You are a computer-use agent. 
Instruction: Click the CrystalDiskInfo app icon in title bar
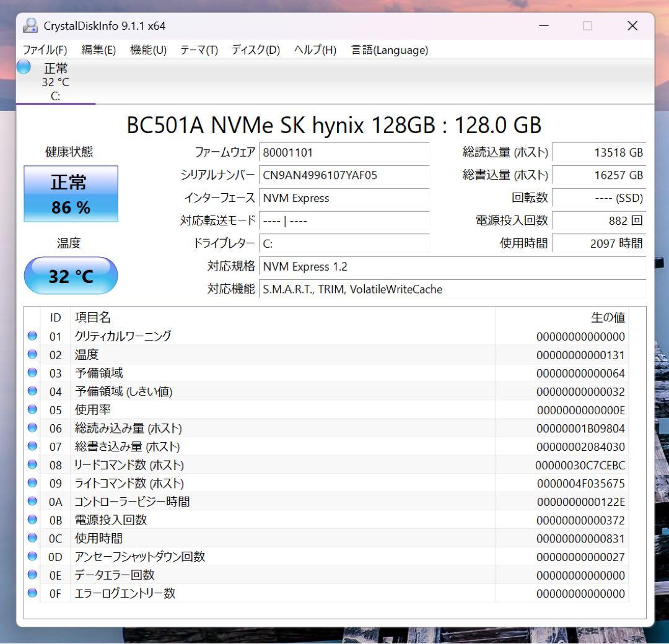(30, 25)
